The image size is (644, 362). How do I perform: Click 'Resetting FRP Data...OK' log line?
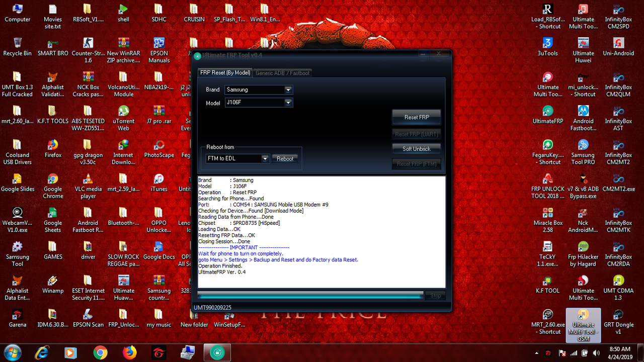(226, 235)
